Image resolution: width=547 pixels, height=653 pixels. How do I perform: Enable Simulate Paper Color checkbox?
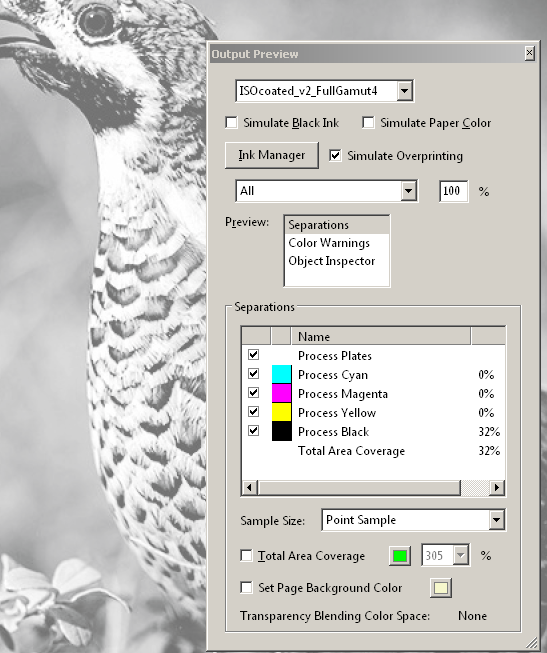368,123
